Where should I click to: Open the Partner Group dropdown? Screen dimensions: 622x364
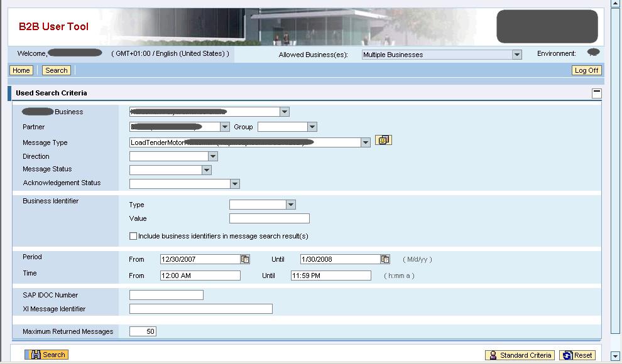[x=312, y=127]
